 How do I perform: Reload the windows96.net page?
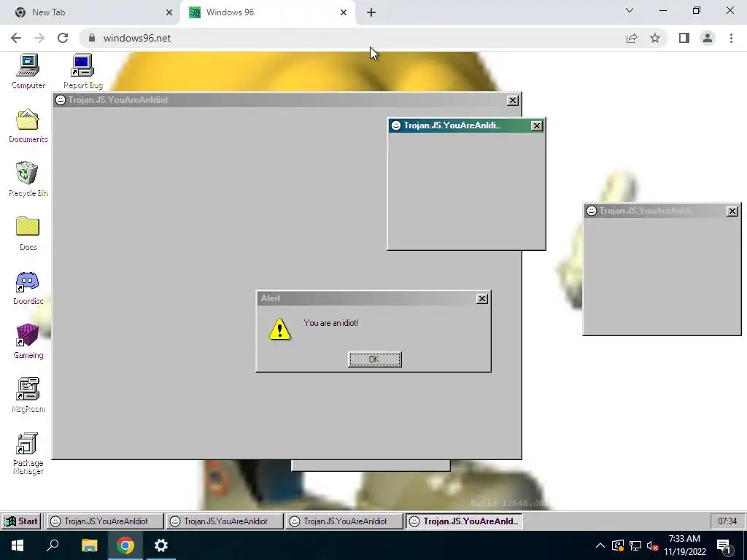point(63,38)
